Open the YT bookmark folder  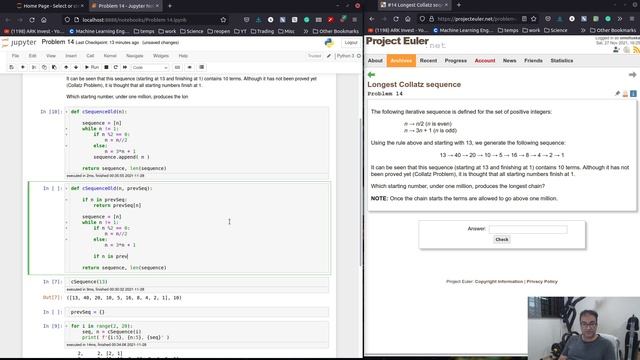pyautogui.click(x=240, y=31)
